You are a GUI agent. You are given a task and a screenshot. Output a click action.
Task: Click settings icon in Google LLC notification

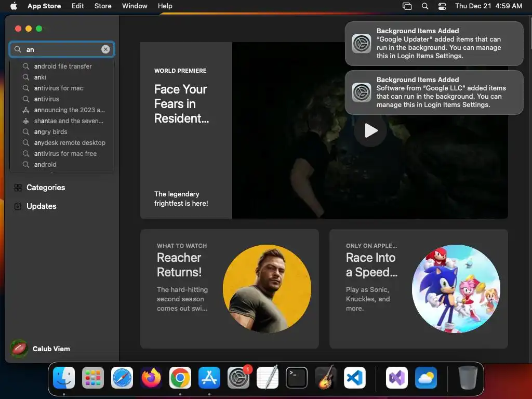(x=362, y=92)
